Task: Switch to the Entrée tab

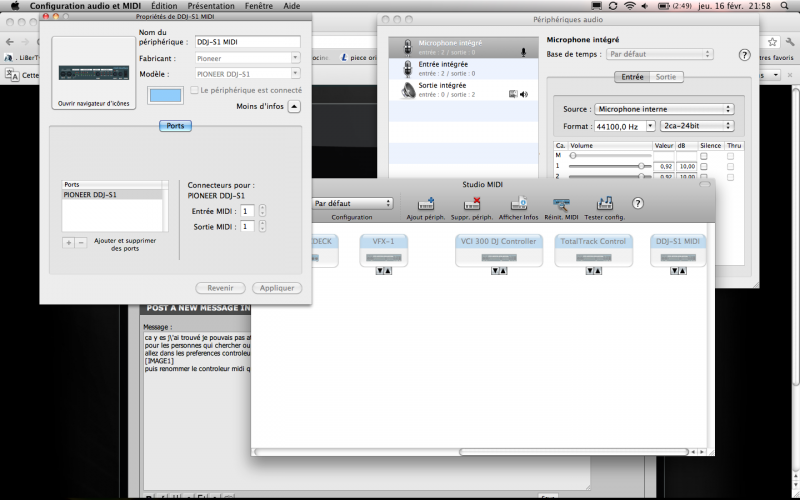Action: coord(632,77)
